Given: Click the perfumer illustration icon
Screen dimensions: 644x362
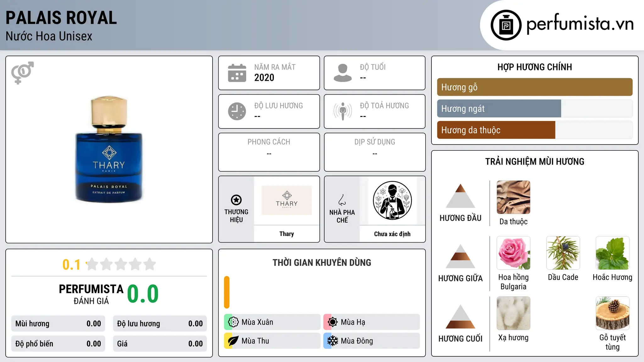Looking at the screenshot, I should [392, 200].
